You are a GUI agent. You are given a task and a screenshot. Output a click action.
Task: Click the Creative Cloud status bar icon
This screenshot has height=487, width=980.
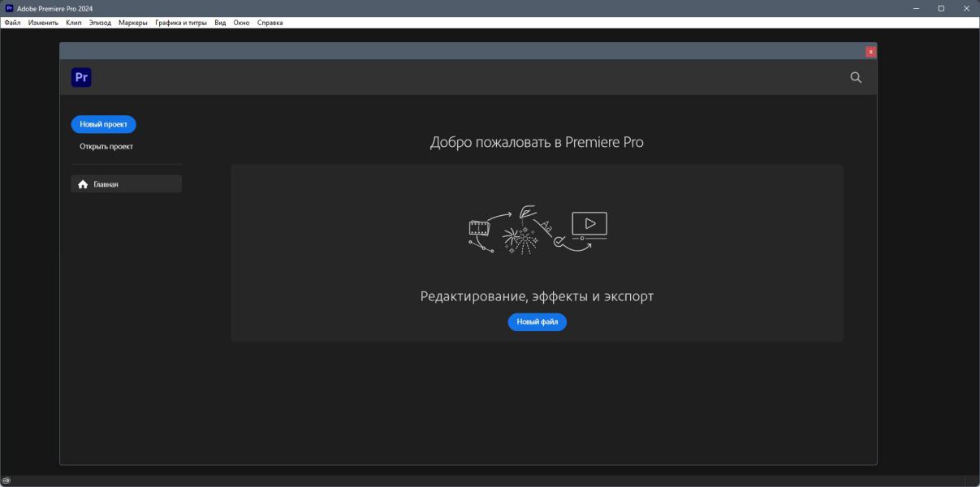[6, 481]
